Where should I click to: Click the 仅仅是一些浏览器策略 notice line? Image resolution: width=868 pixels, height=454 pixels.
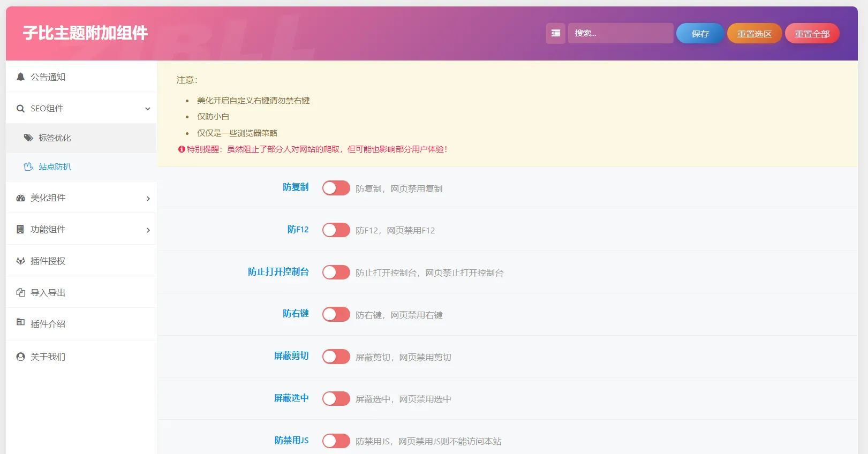(237, 133)
